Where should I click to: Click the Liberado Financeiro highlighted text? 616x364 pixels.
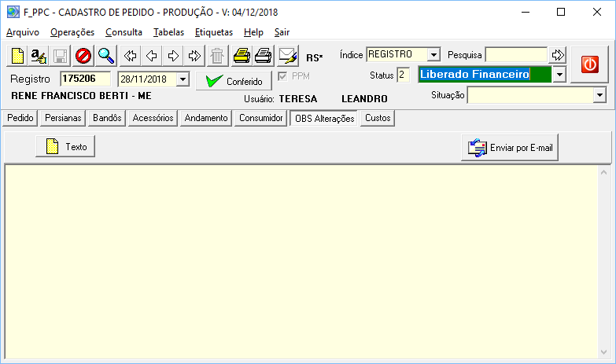(474, 74)
